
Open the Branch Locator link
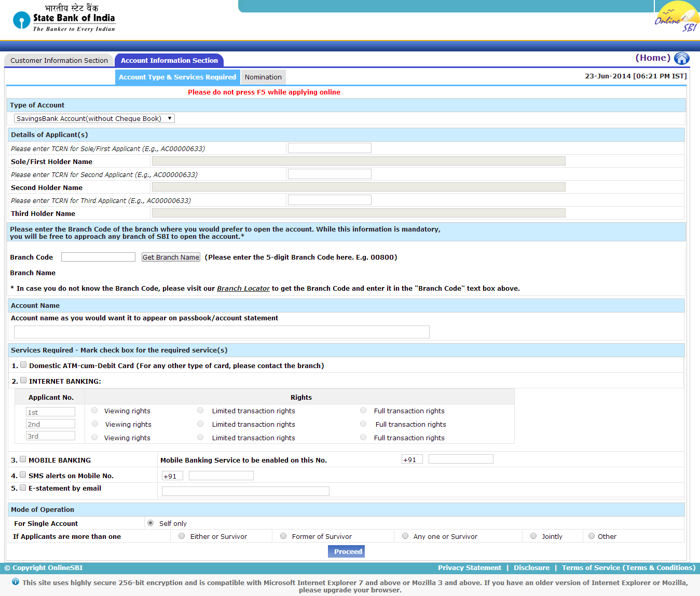[x=243, y=288]
